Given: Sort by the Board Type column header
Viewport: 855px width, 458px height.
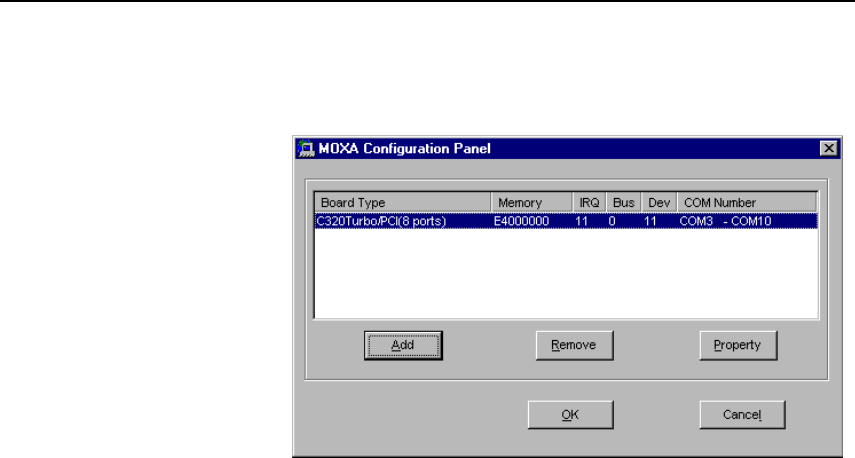Looking at the screenshot, I should 403,202.
